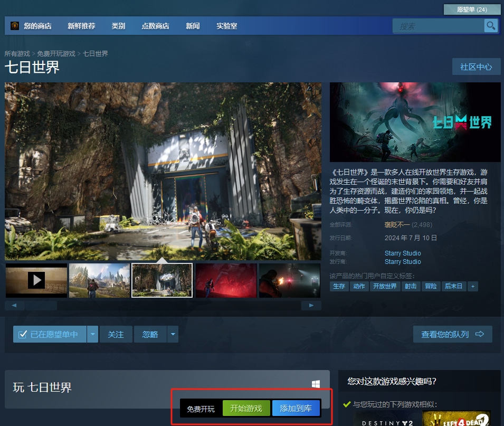Click the green 开始游戏 button

(x=246, y=409)
